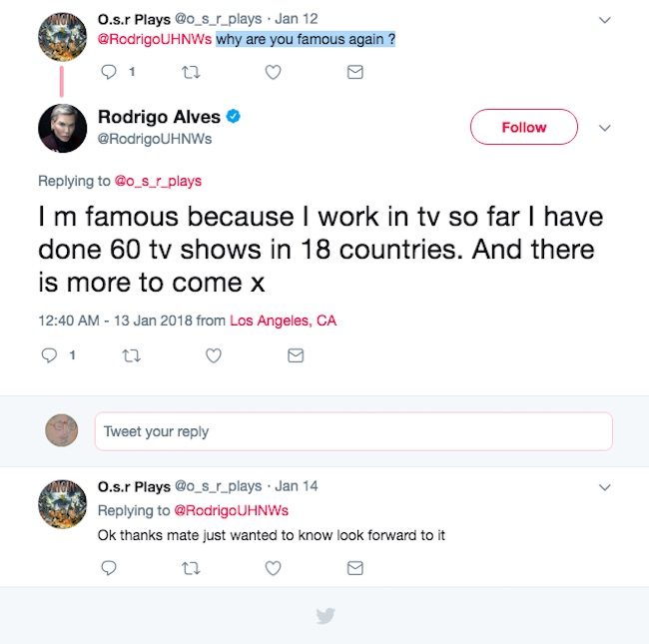Like Rodrigo Alves' tweet about 60 tv shows
649x644 pixels.
213,355
